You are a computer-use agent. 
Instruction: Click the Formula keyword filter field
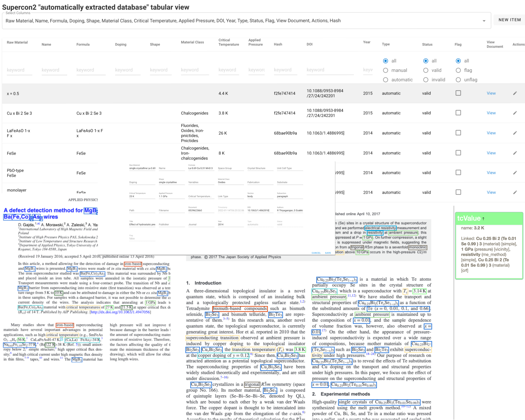point(91,70)
